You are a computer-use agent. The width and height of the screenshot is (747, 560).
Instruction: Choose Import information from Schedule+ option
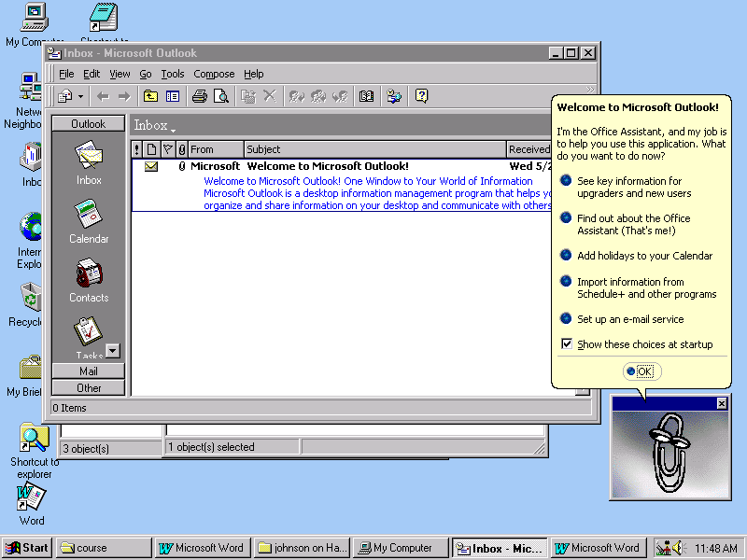tap(639, 287)
